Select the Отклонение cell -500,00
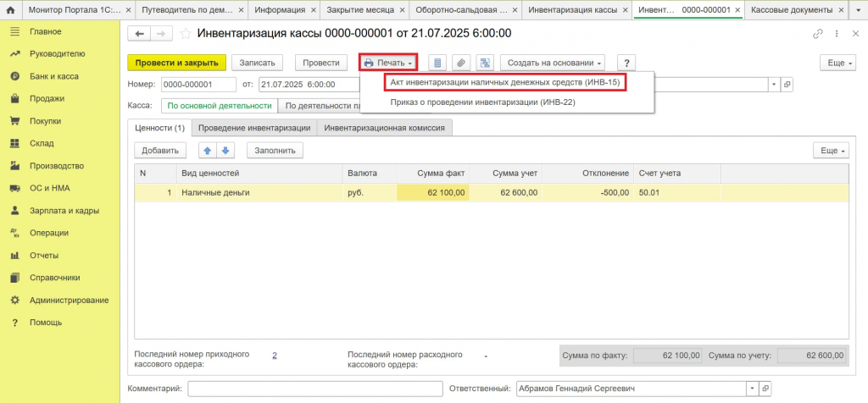This screenshot has width=868, height=403. (x=588, y=193)
